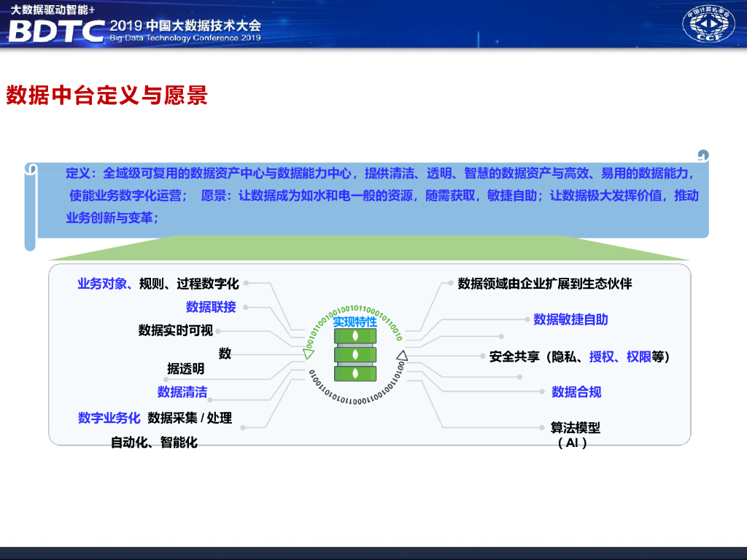Screen dimensions: 747x560
Task: Expand the 数据联接 branch
Action: (209, 306)
